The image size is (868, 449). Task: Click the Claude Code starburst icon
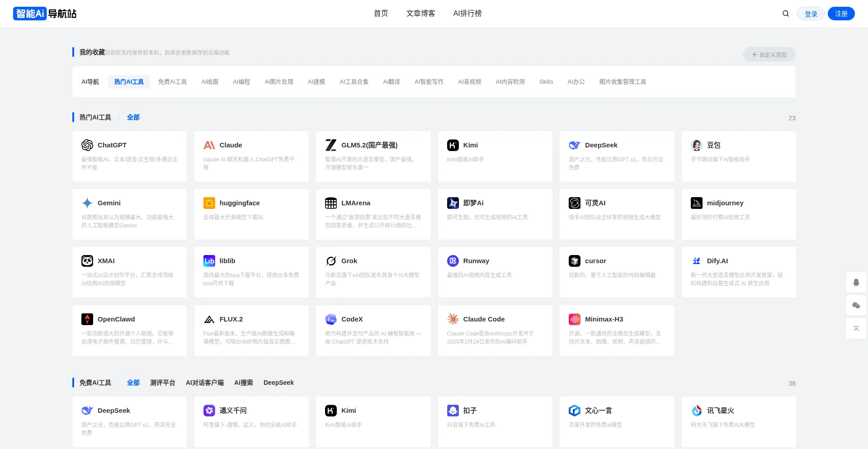453,319
